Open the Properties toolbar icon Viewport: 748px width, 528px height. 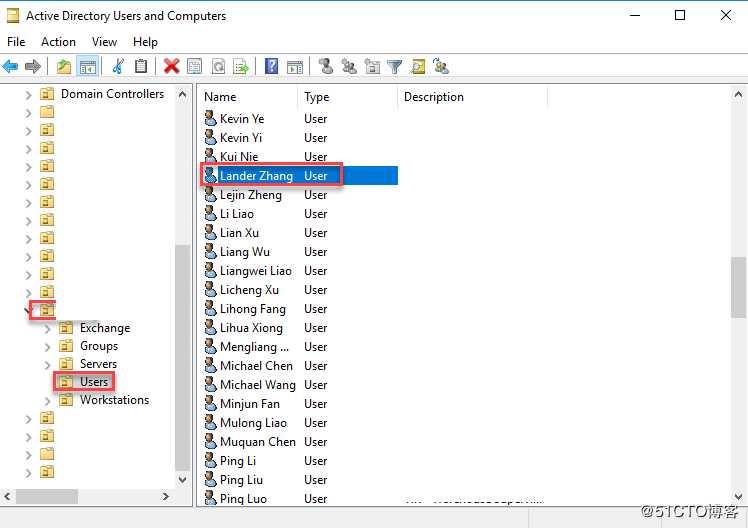(195, 66)
